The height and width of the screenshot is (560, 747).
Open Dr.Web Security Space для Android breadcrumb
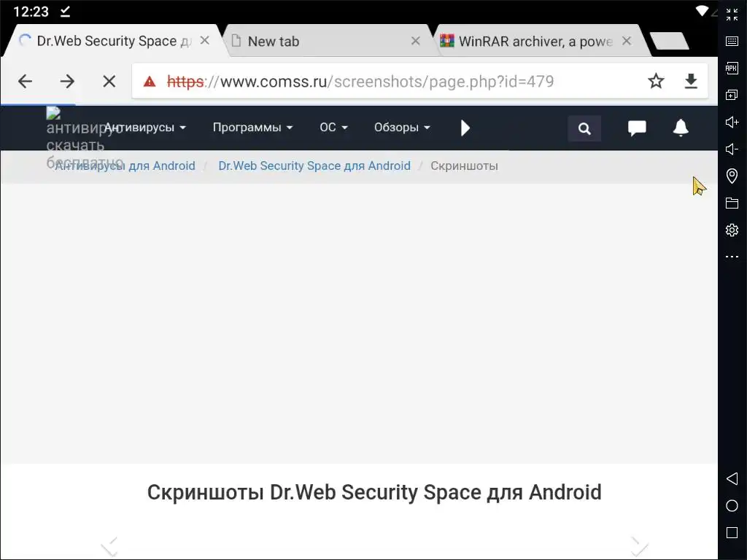tap(314, 166)
